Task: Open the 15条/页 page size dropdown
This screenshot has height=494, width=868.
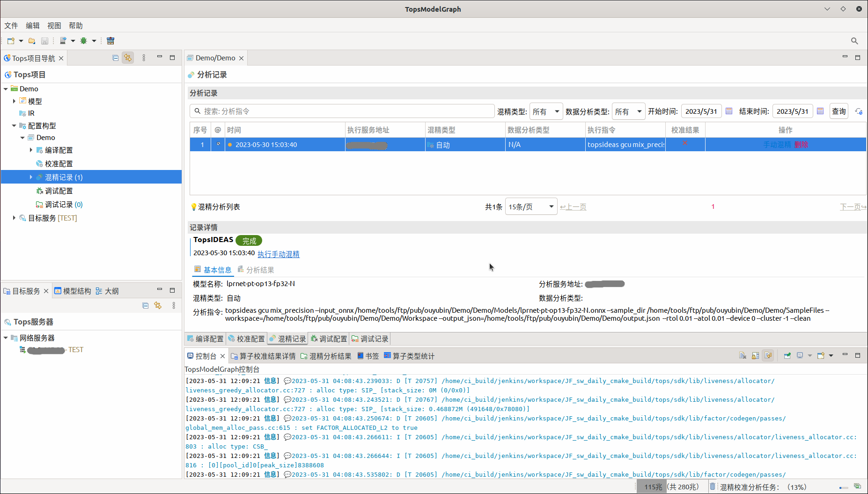Action: click(531, 206)
